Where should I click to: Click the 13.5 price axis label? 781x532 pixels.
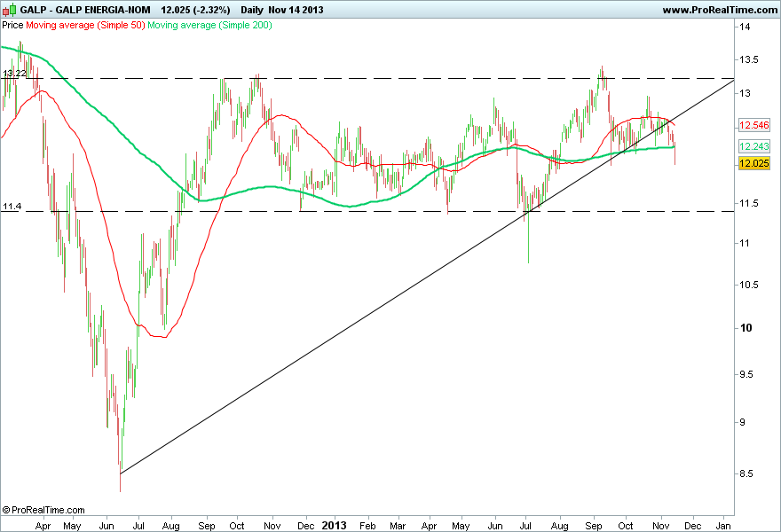pos(749,59)
